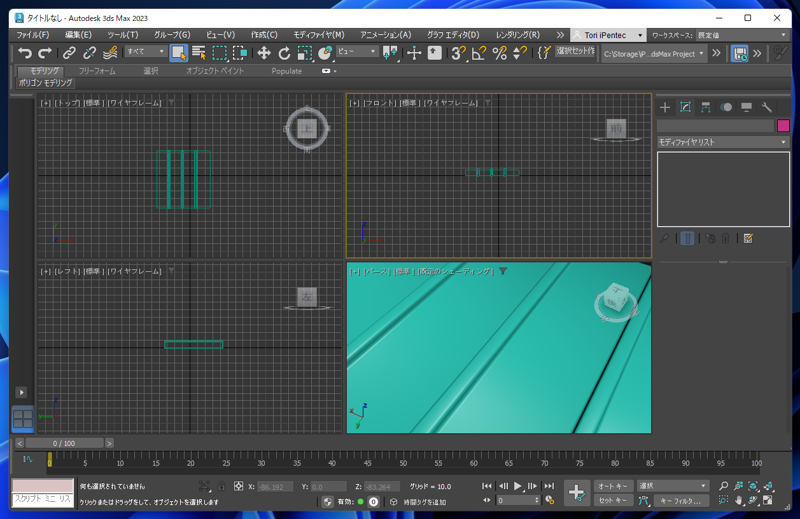800x519 pixels.
Task: Click the キーフィルタ... key filters button
Action: click(x=681, y=501)
